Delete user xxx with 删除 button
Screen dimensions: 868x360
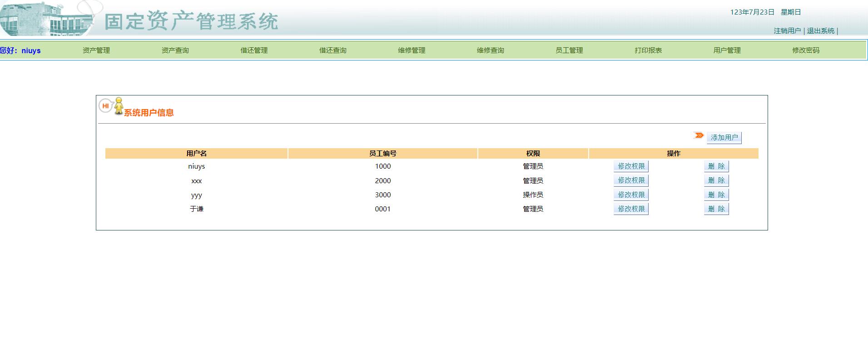(716, 180)
